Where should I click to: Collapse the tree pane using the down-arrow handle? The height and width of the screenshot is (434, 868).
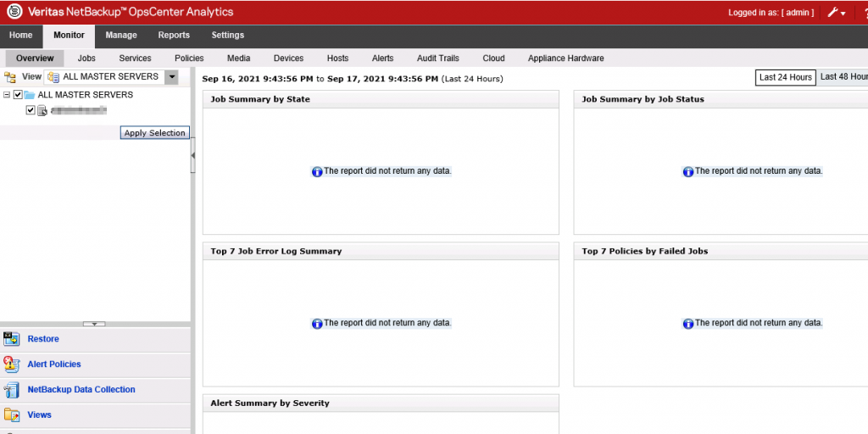click(x=94, y=324)
